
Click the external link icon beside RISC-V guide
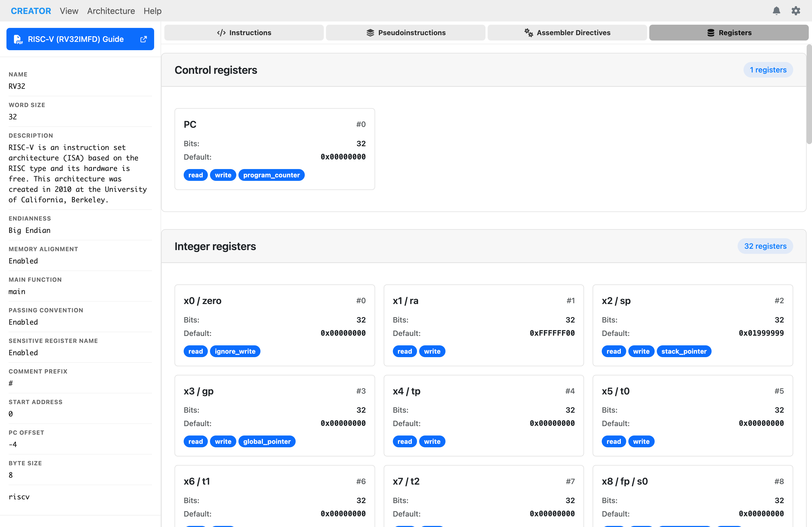[143, 39]
